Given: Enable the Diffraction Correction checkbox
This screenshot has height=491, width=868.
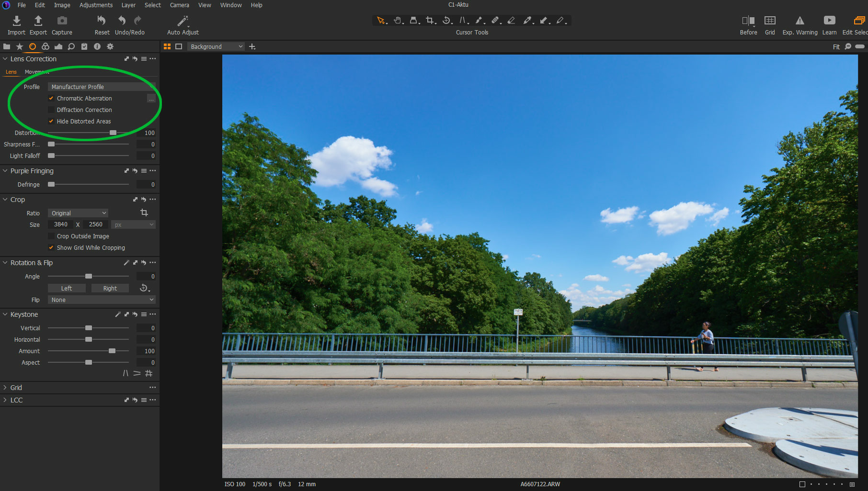Looking at the screenshot, I should (51, 110).
